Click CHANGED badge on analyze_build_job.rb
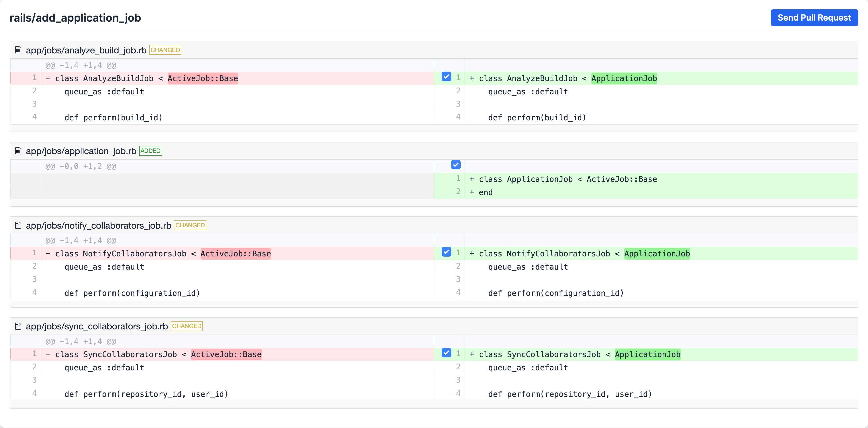The width and height of the screenshot is (868, 428). tap(165, 50)
